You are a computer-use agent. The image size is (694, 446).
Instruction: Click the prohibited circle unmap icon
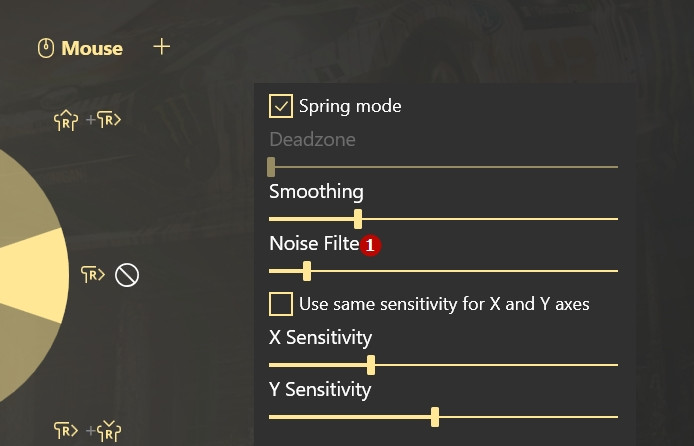click(x=127, y=275)
